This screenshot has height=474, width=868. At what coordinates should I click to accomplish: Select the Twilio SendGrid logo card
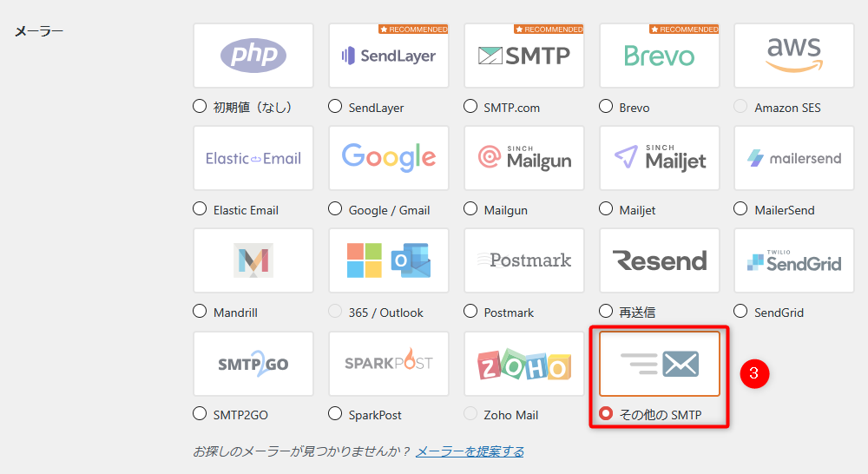[794, 260]
